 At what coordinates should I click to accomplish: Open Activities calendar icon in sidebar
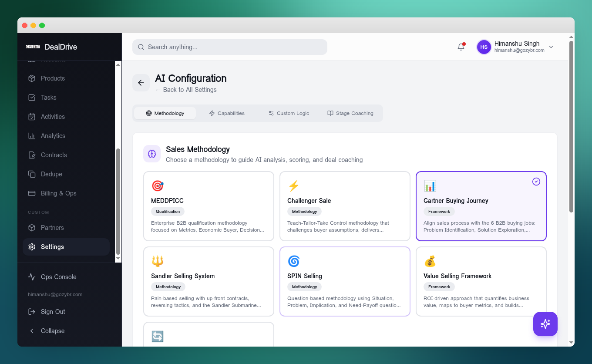click(x=32, y=117)
